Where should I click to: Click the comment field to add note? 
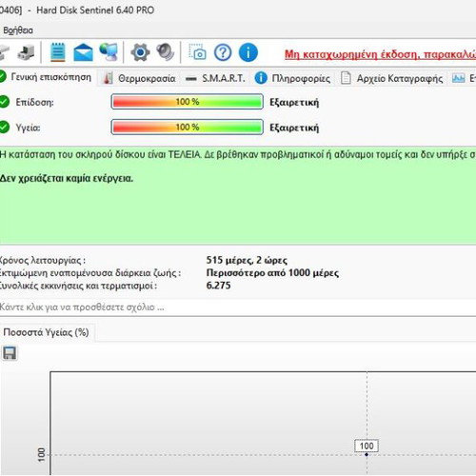coord(238,307)
